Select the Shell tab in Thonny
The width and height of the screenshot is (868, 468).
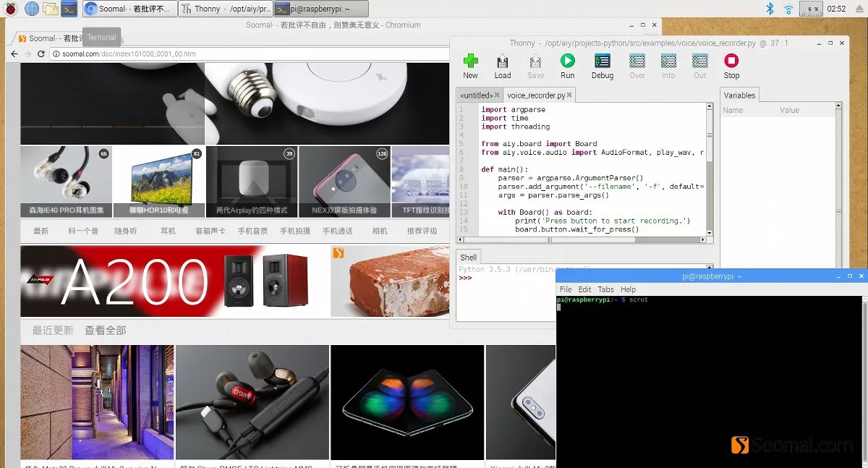pos(469,257)
